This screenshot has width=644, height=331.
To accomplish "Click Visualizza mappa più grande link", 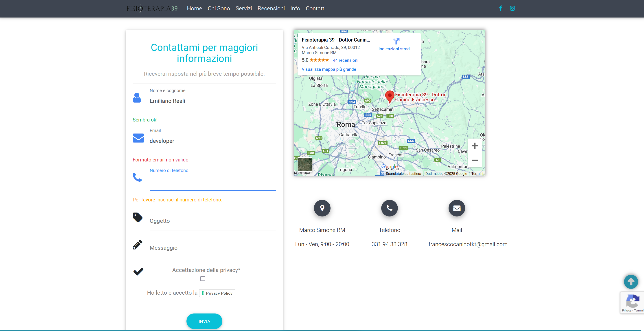I will click(329, 69).
